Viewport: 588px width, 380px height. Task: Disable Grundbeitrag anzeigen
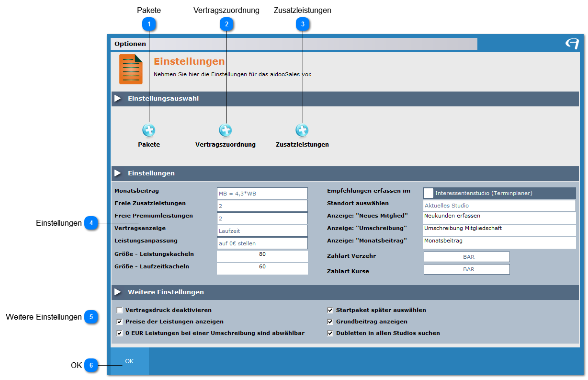point(330,322)
